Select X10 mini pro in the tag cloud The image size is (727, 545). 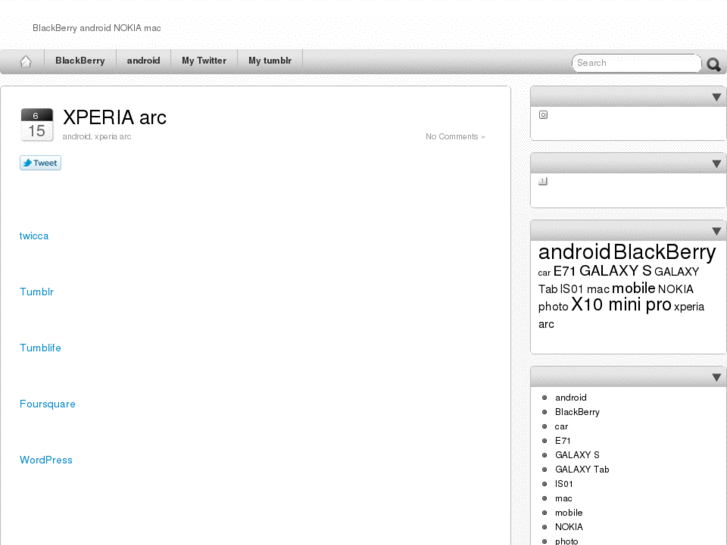coord(621,305)
